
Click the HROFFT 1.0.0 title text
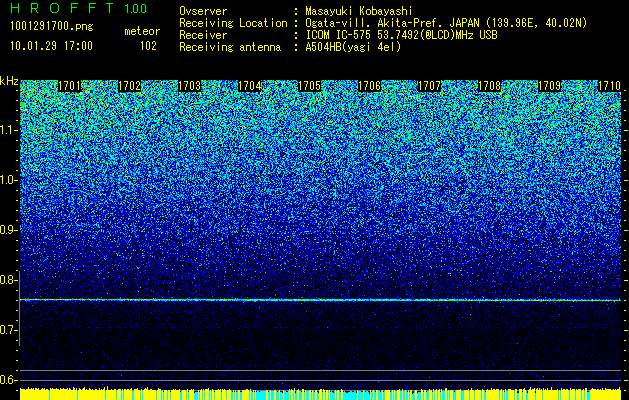click(x=79, y=8)
